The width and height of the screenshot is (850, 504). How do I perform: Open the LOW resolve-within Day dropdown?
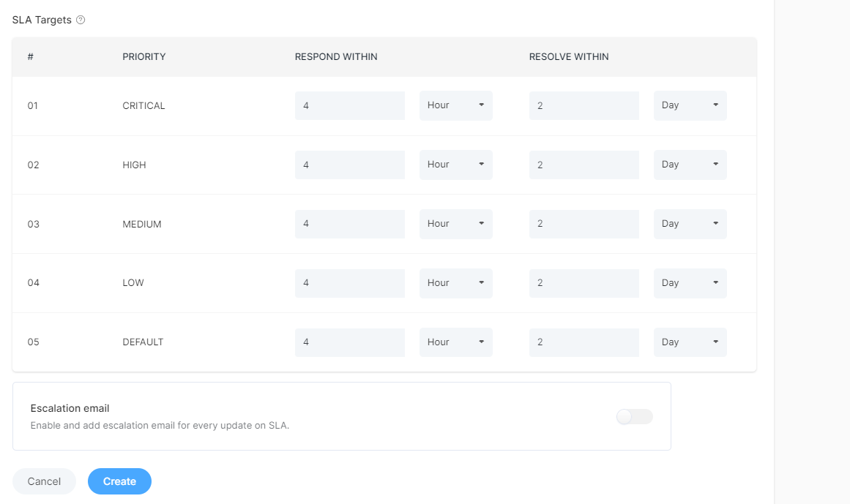(x=690, y=283)
